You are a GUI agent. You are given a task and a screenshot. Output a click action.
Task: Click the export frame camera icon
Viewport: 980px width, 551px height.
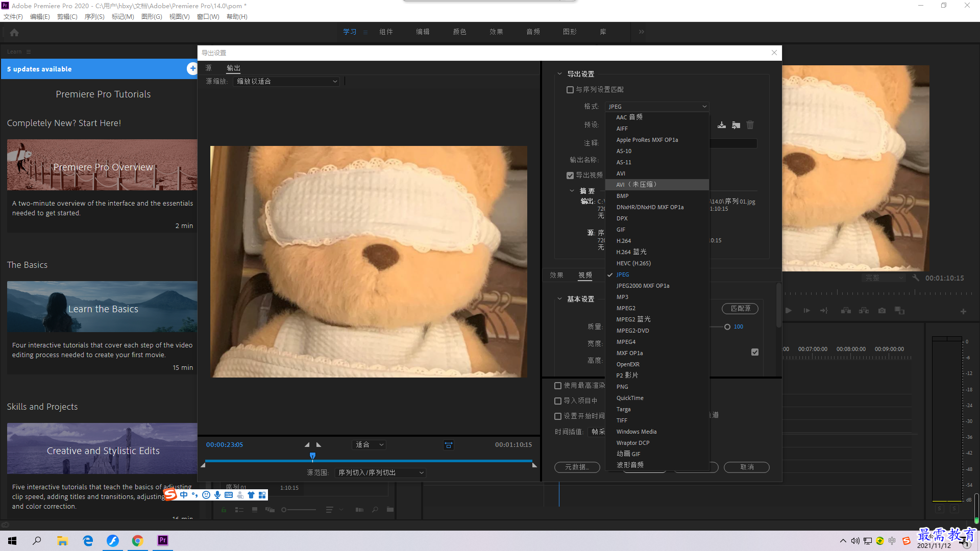click(x=882, y=311)
